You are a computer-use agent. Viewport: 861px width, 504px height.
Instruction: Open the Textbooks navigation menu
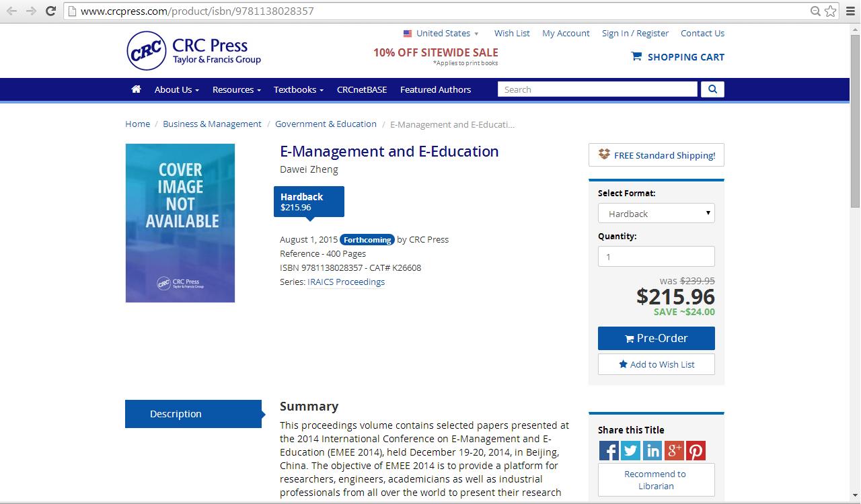click(298, 89)
